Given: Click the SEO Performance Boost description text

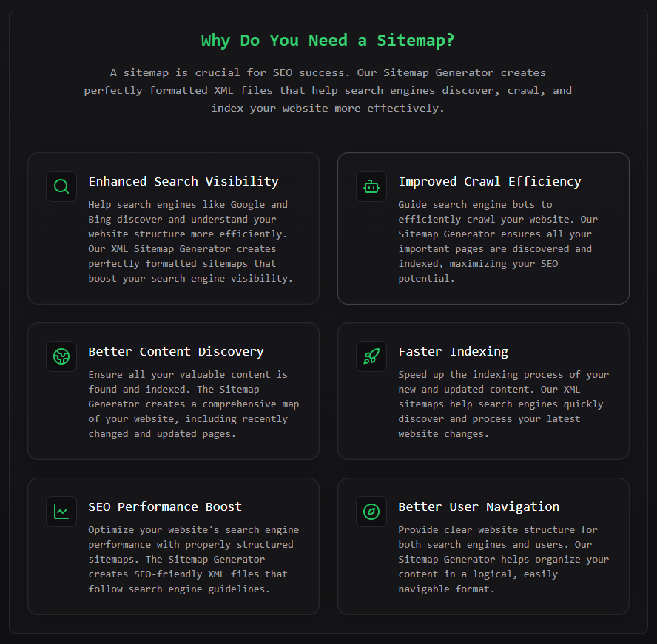Looking at the screenshot, I should pyautogui.click(x=194, y=559).
